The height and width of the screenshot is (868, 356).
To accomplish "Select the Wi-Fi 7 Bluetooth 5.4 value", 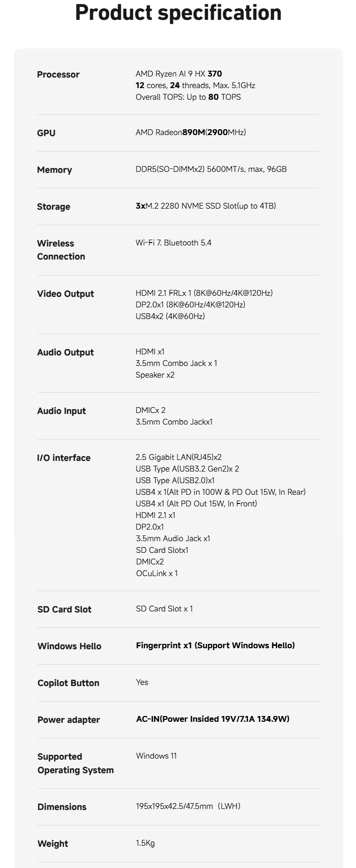I will point(173,243).
